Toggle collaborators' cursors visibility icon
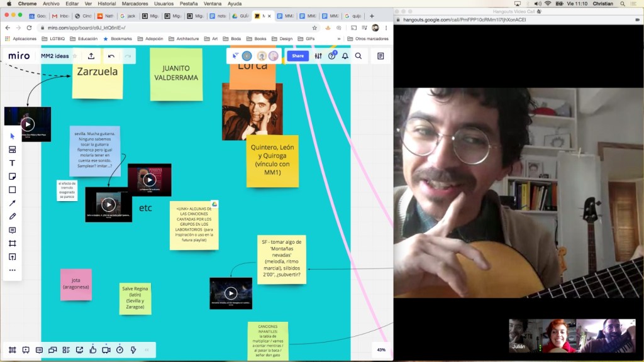 [236, 56]
